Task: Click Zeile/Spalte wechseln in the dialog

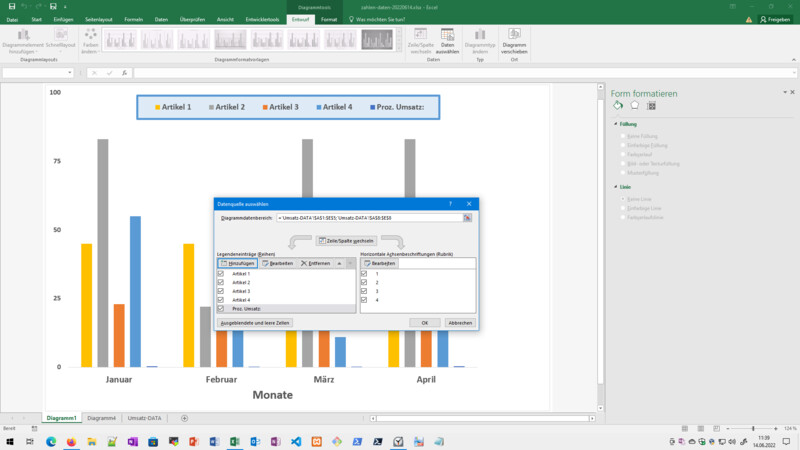Action: [x=346, y=241]
